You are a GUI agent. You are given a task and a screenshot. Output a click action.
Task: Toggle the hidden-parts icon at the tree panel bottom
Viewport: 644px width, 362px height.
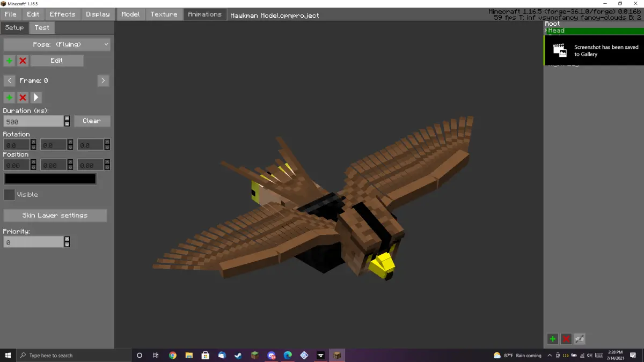click(579, 339)
